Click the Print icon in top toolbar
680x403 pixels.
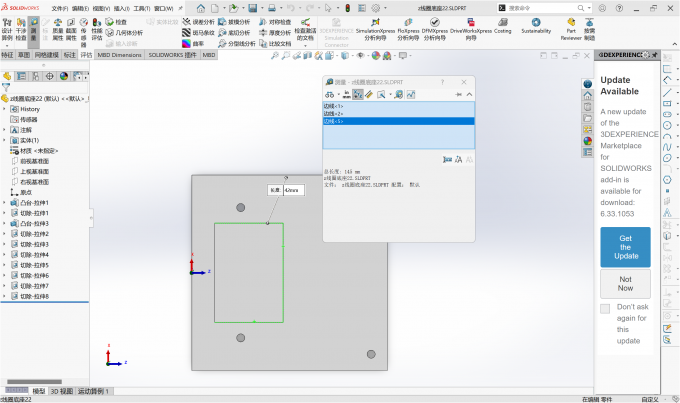coord(272,8)
